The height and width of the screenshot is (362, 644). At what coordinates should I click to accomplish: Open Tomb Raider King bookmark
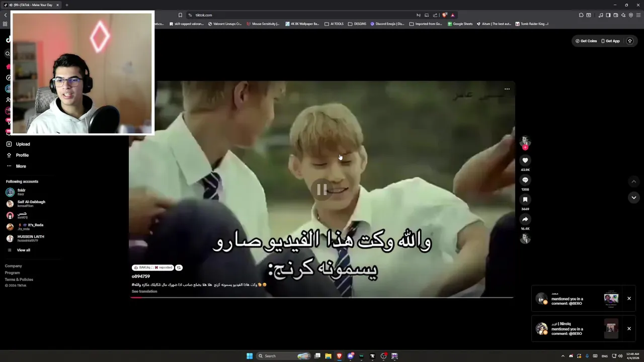pyautogui.click(x=532, y=24)
